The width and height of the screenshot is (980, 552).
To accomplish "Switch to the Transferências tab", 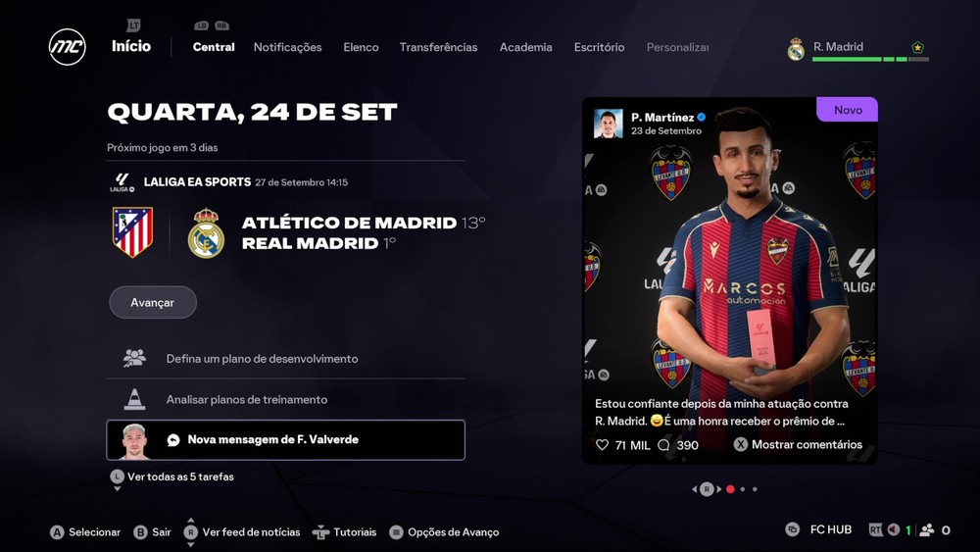I will point(438,47).
